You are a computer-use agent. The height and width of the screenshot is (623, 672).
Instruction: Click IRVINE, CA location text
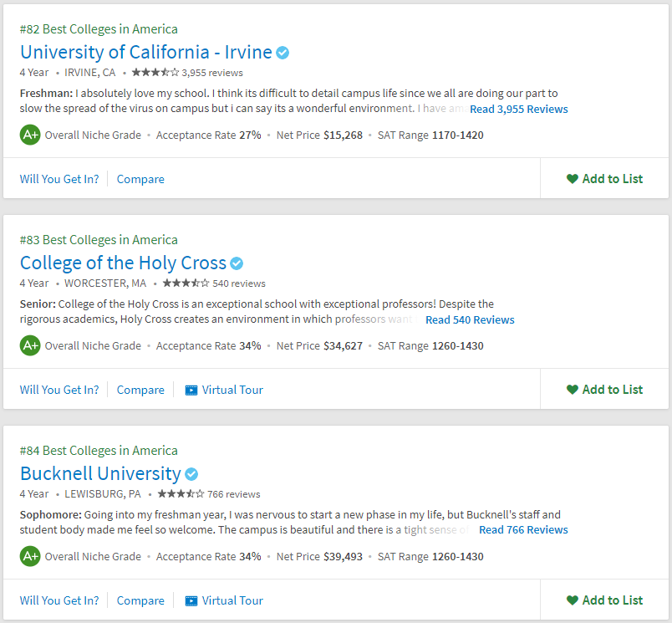(90, 73)
